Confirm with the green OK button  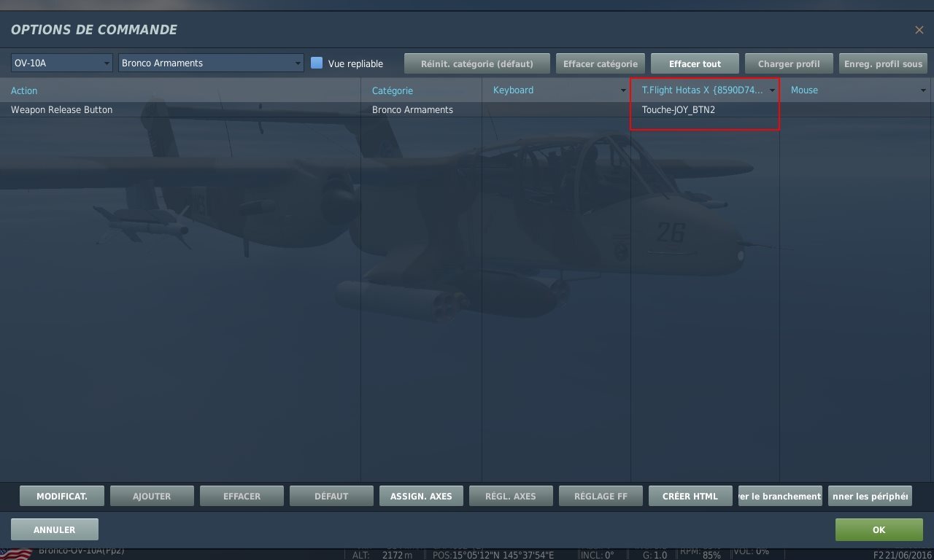click(879, 529)
